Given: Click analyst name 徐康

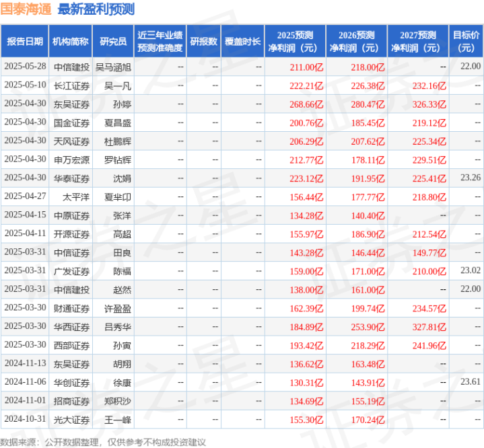Looking at the screenshot, I should point(122,383).
